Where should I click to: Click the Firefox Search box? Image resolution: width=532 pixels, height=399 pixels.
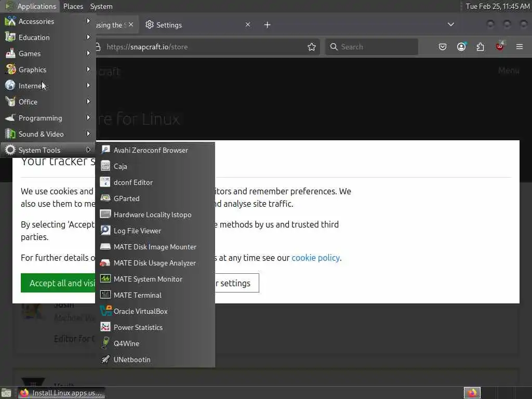[371, 47]
